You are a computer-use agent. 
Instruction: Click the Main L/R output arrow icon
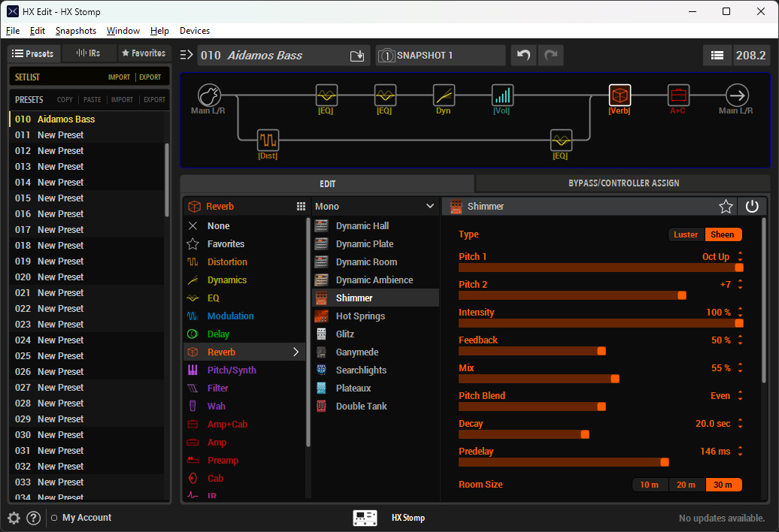tap(737, 95)
